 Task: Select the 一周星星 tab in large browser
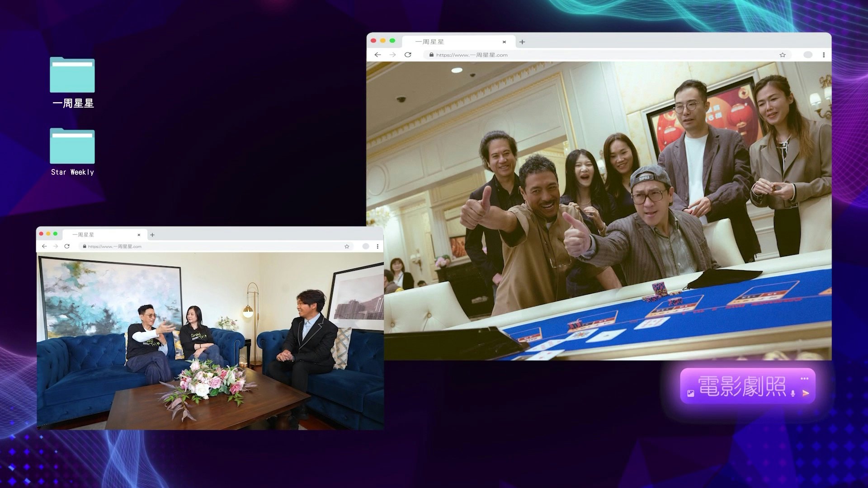[458, 42]
